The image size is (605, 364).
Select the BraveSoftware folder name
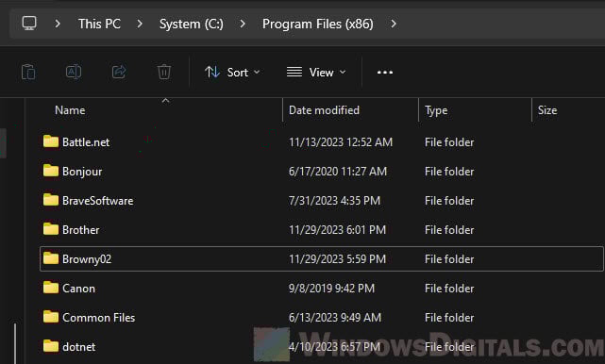coord(98,201)
